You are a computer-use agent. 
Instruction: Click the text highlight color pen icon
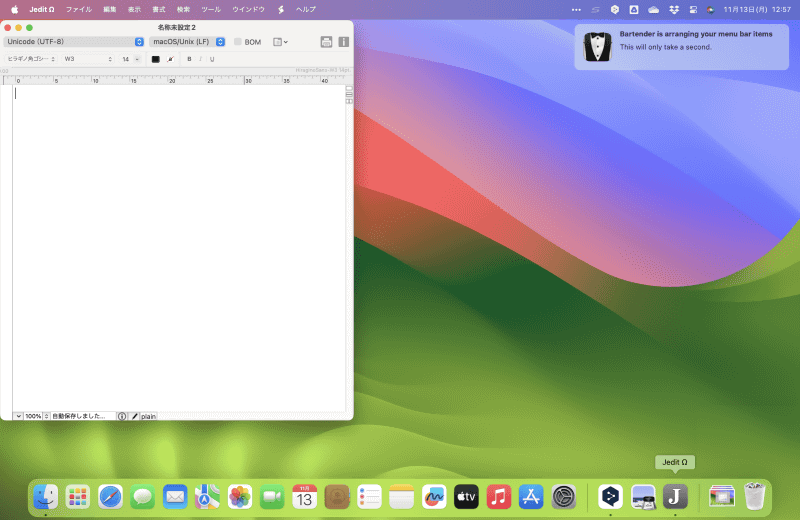click(170, 59)
